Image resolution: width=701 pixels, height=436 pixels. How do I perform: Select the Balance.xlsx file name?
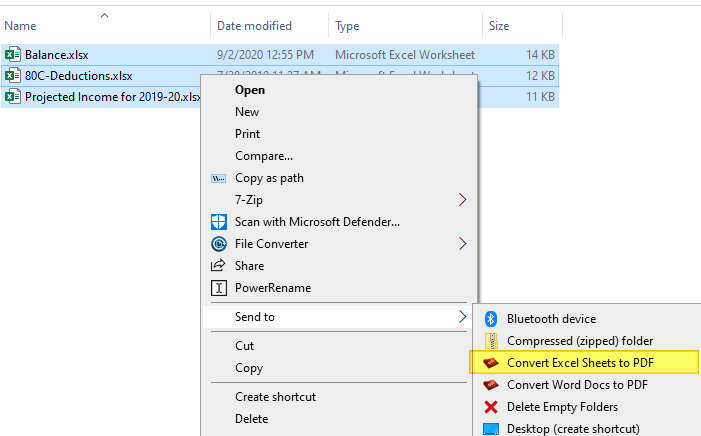coord(57,55)
